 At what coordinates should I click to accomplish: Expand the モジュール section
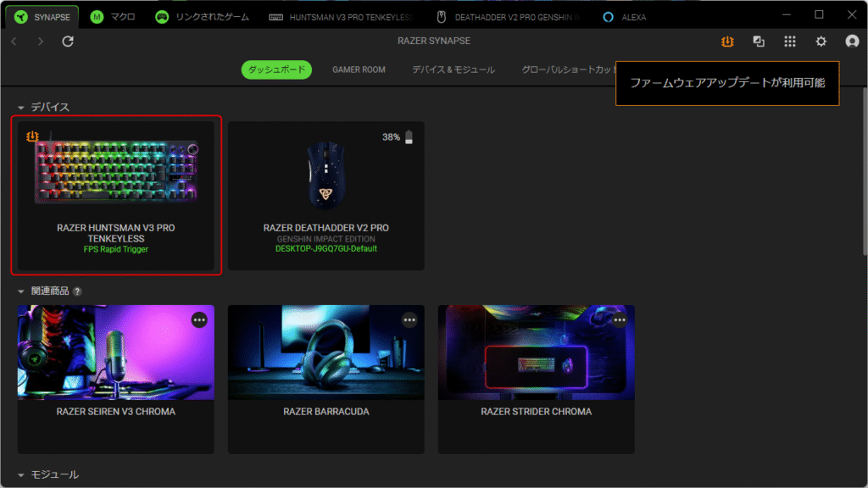tap(21, 475)
